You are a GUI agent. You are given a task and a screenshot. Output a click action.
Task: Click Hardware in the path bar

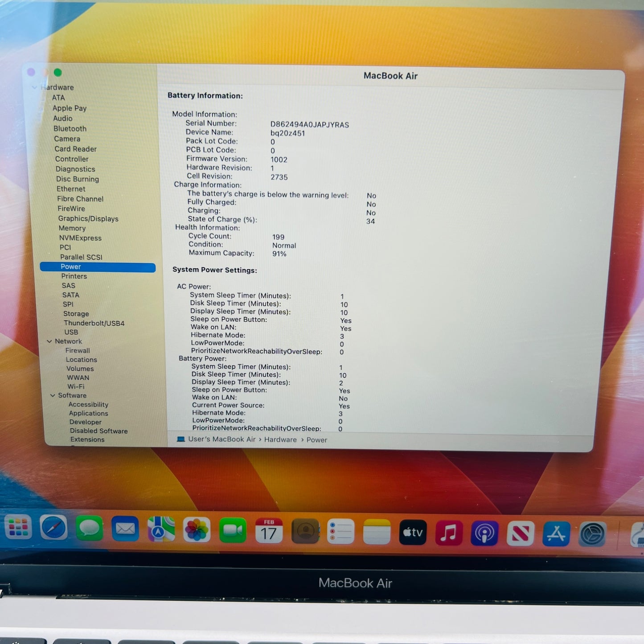(x=280, y=439)
